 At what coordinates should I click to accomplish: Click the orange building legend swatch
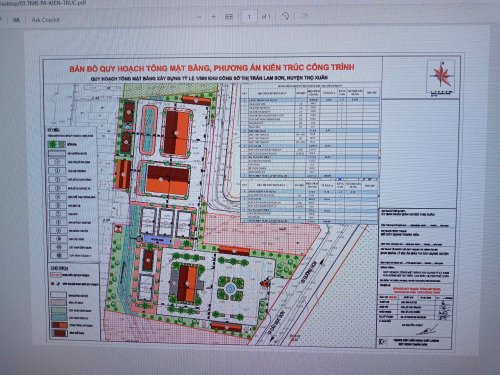coord(59,325)
